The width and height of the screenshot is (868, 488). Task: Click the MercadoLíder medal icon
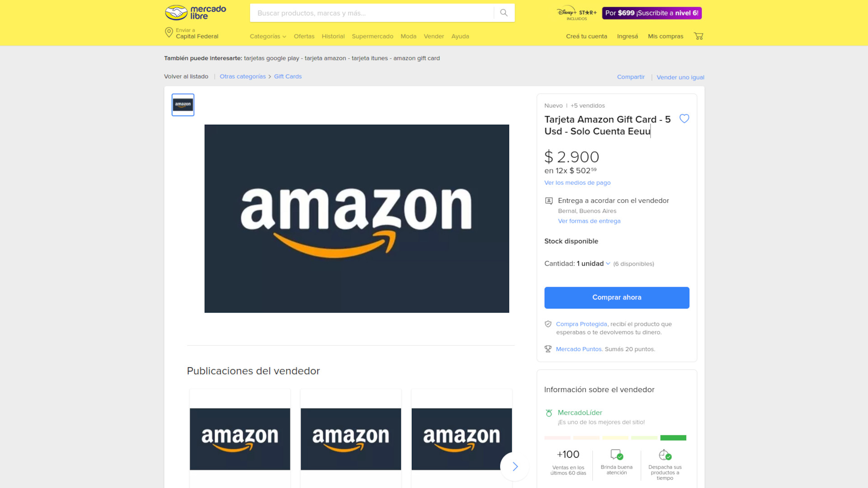click(549, 413)
